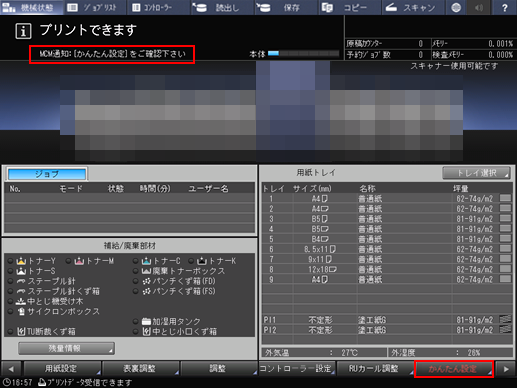Click the clock icon showing 16:57

6,382
